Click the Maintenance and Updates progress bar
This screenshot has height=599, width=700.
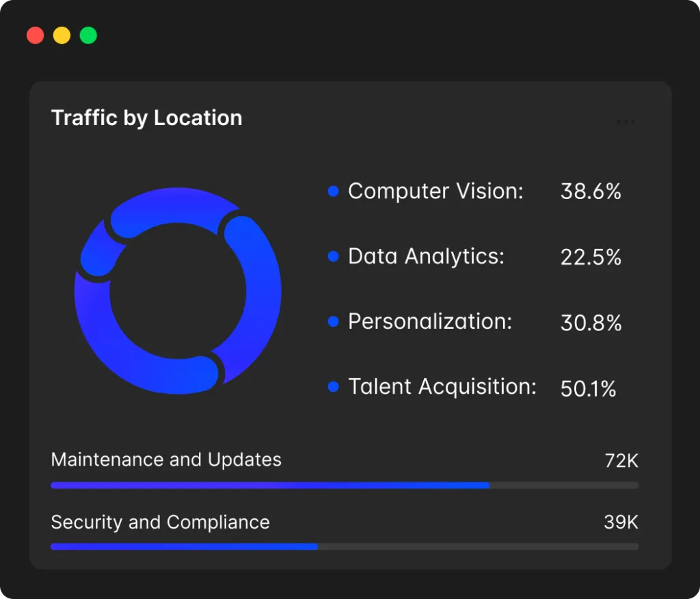coord(345,485)
